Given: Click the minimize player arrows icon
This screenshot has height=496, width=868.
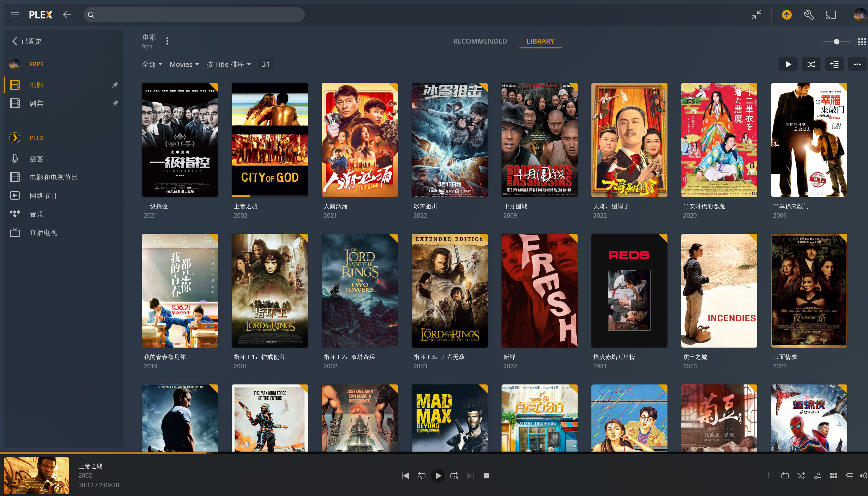Looking at the screenshot, I should (x=756, y=15).
